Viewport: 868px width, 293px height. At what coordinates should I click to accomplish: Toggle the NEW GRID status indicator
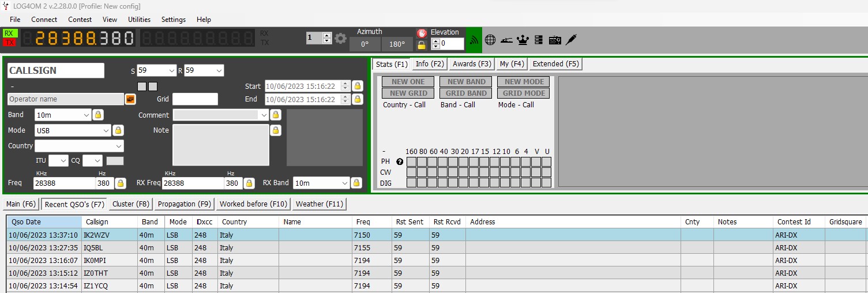click(408, 93)
